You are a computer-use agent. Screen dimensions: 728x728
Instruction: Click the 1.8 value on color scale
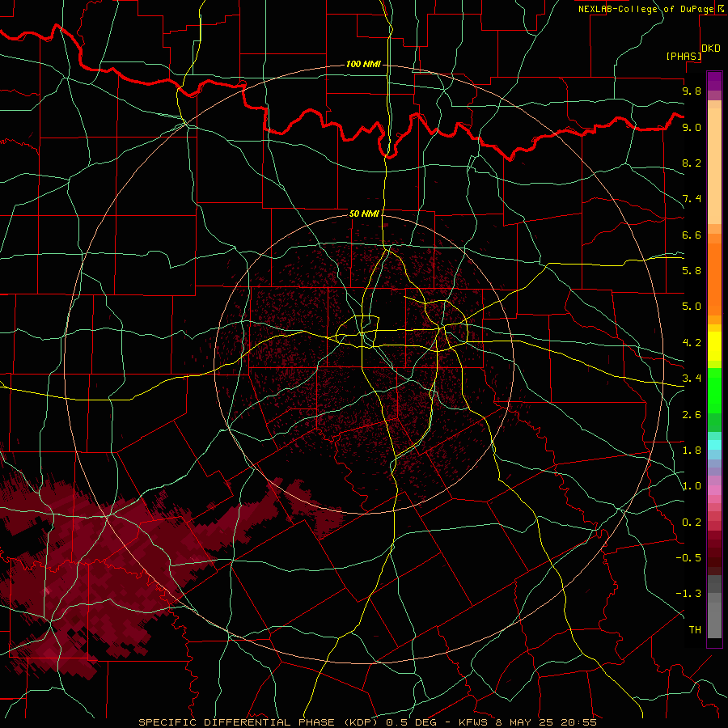coord(692,451)
